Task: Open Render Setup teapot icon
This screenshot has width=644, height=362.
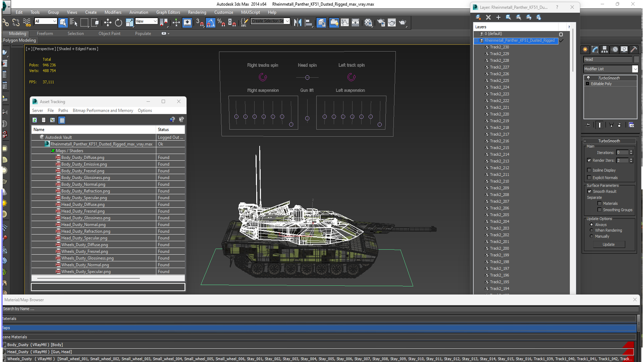Action: [381, 22]
